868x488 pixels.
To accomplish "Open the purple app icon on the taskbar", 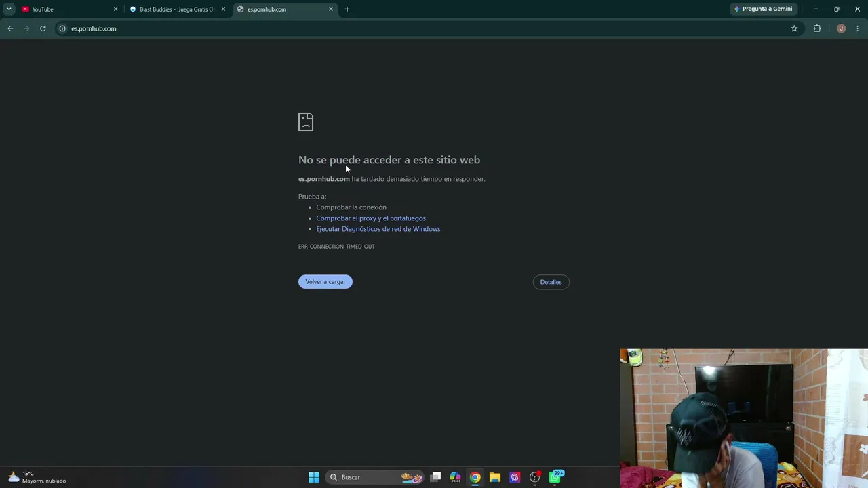I will tap(515, 477).
